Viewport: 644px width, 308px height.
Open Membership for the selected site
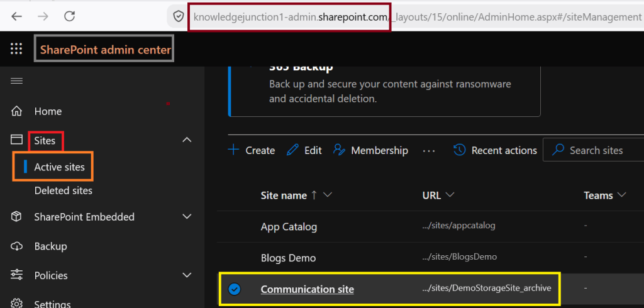tap(379, 151)
